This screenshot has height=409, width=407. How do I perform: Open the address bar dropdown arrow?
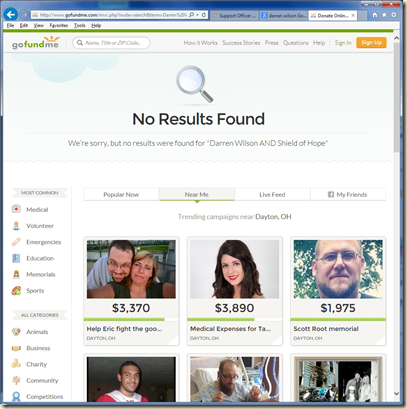click(x=198, y=15)
